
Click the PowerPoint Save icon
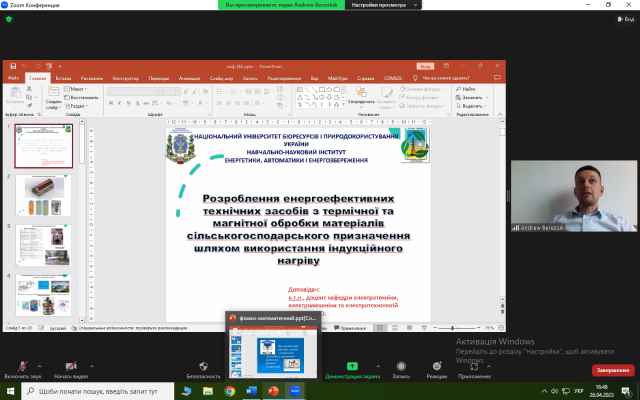[x=13, y=66]
